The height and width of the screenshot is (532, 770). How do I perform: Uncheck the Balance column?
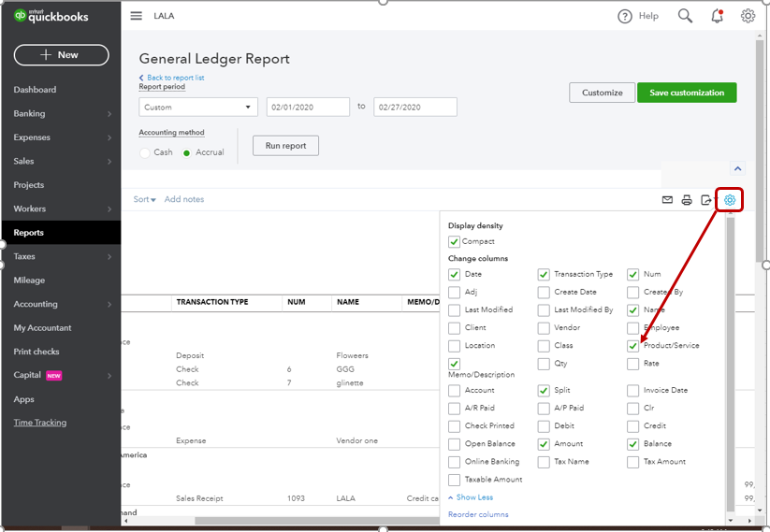tap(632, 444)
